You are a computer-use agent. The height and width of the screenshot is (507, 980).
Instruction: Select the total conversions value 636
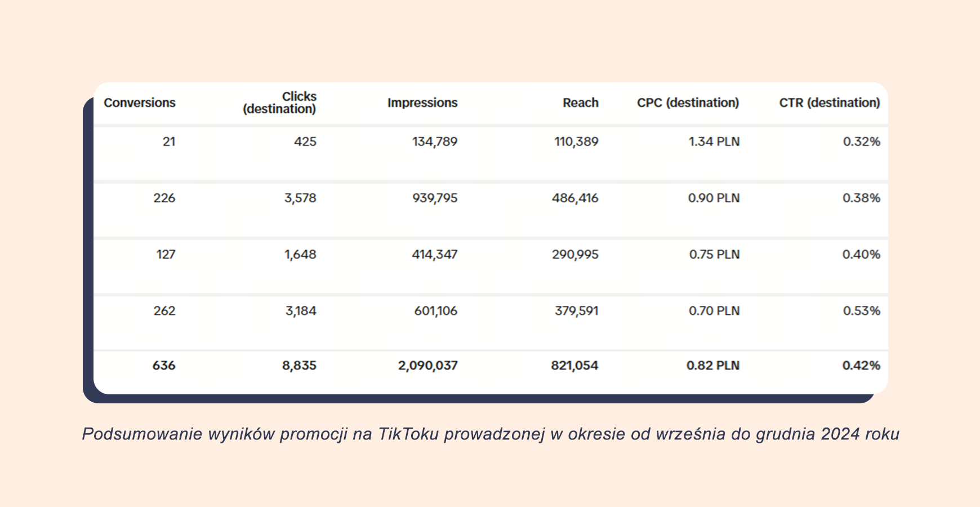pyautogui.click(x=164, y=366)
